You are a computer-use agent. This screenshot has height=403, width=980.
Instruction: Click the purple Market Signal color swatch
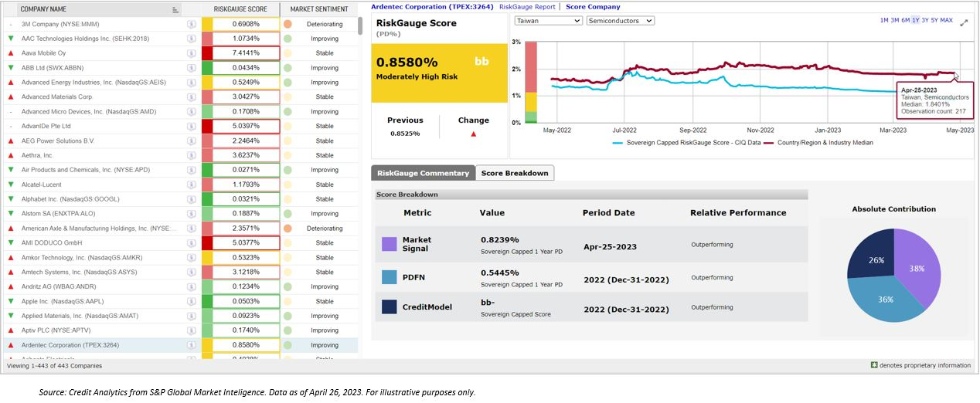pyautogui.click(x=390, y=244)
